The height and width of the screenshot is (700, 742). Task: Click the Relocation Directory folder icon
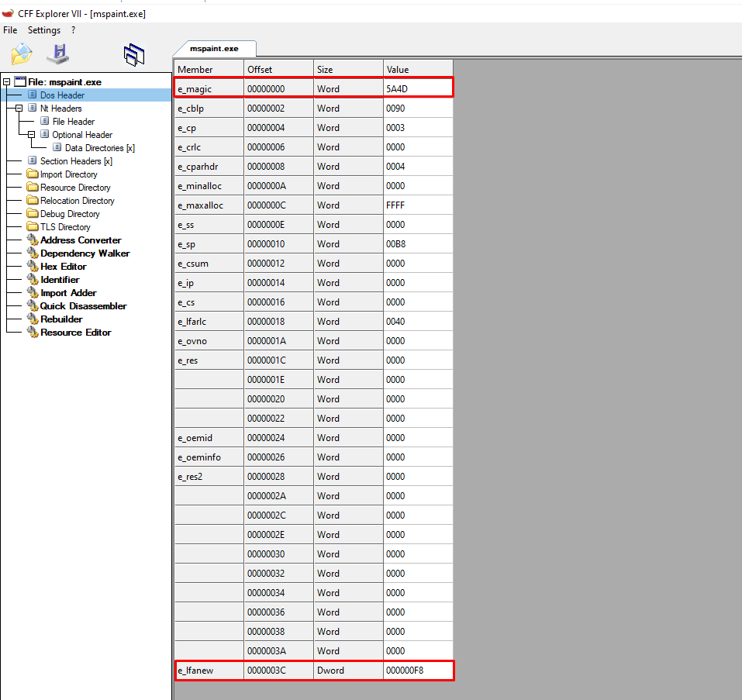pyautogui.click(x=33, y=200)
